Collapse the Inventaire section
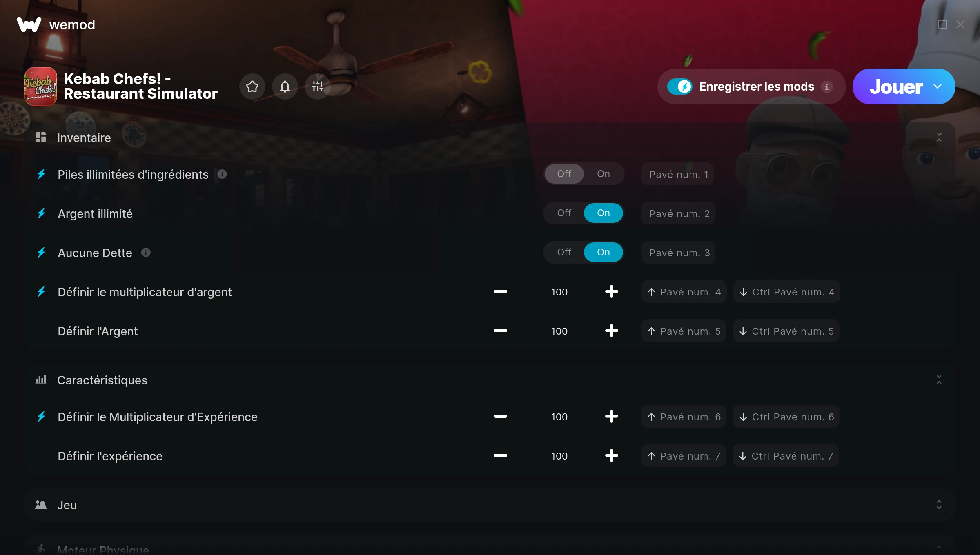Screen dimensions: 980x555 pos(939,138)
